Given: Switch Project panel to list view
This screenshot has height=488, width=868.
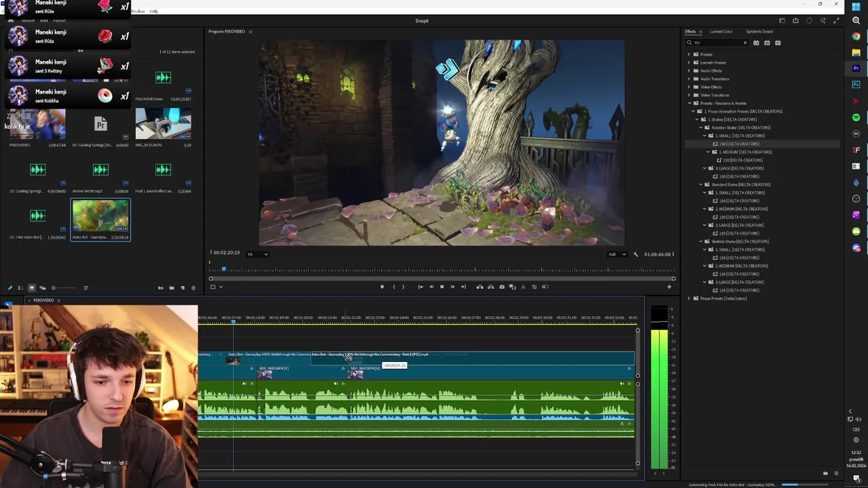Looking at the screenshot, I should click(x=20, y=288).
